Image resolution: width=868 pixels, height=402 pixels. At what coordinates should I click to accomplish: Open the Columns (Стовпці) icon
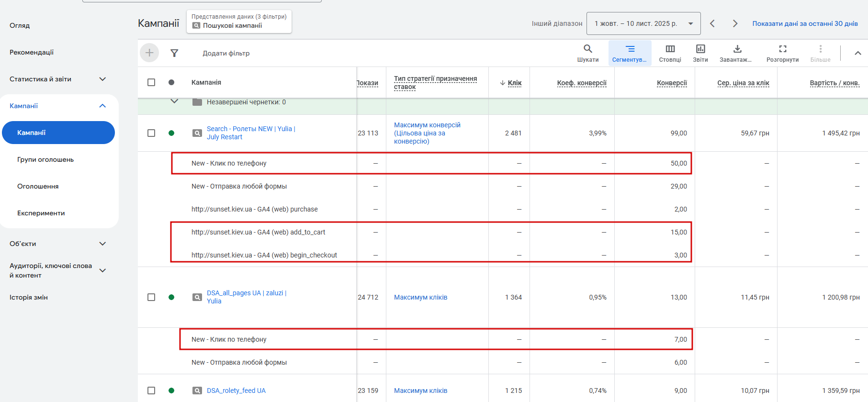pyautogui.click(x=670, y=49)
